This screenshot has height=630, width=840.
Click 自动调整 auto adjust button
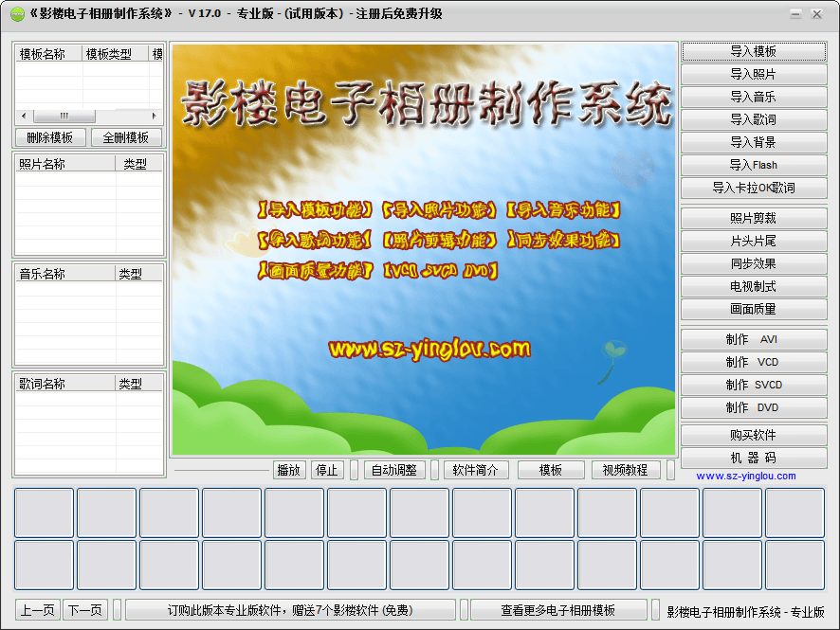click(x=394, y=470)
